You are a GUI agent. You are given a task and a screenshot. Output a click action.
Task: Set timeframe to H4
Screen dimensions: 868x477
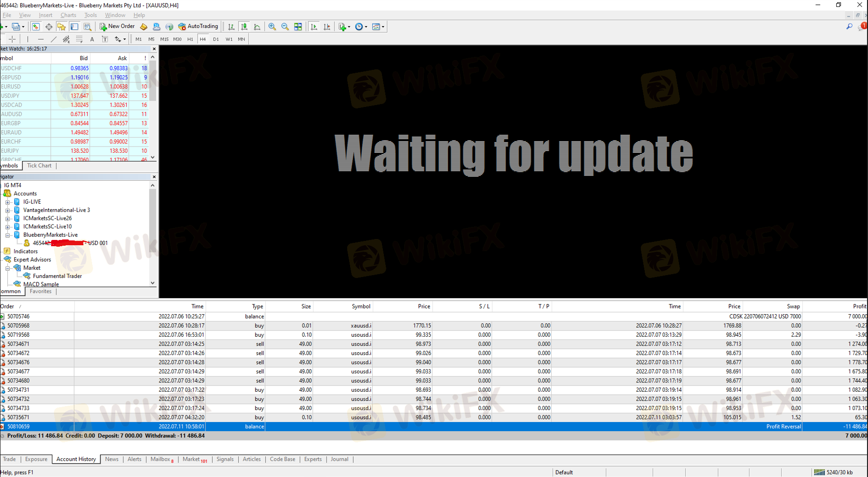[203, 39]
